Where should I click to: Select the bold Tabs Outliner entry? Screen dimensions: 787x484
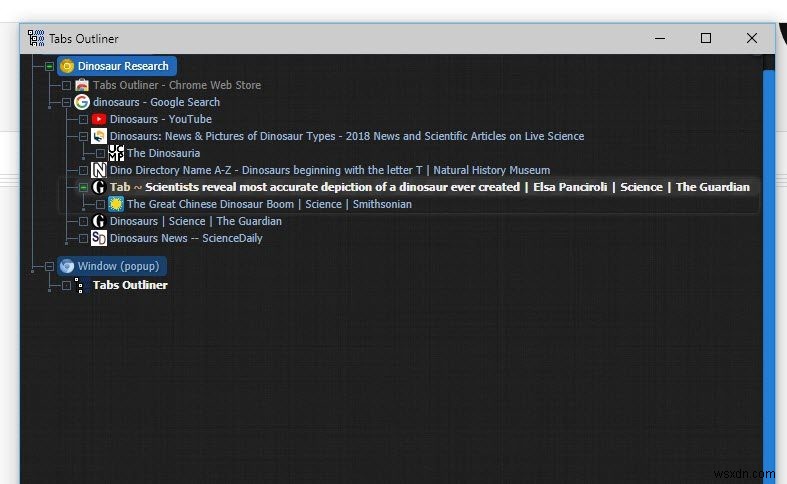130,285
